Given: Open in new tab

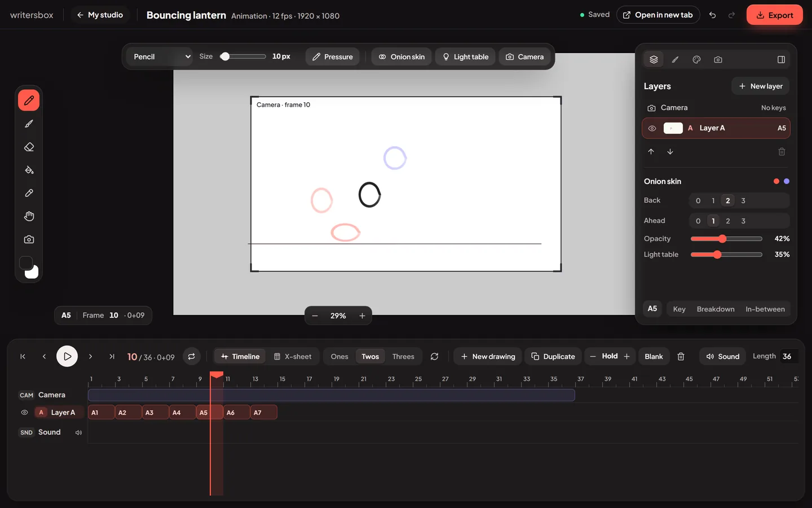Looking at the screenshot, I should (x=658, y=15).
